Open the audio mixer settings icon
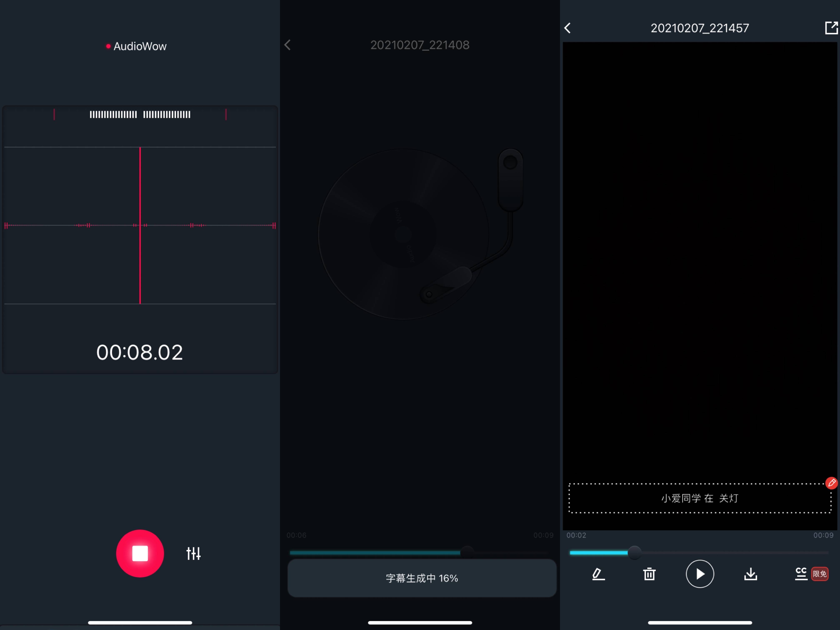Image resolution: width=840 pixels, height=630 pixels. coord(193,553)
